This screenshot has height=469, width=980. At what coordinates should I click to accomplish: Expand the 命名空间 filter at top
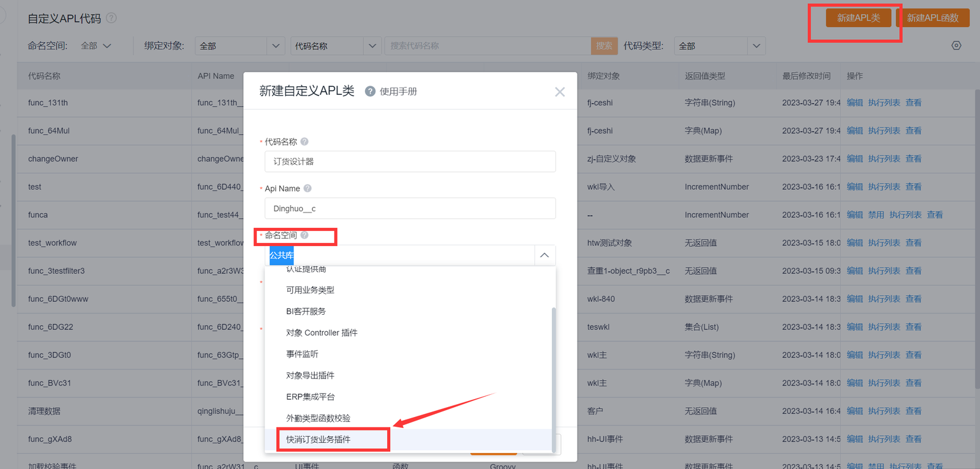[x=97, y=46]
